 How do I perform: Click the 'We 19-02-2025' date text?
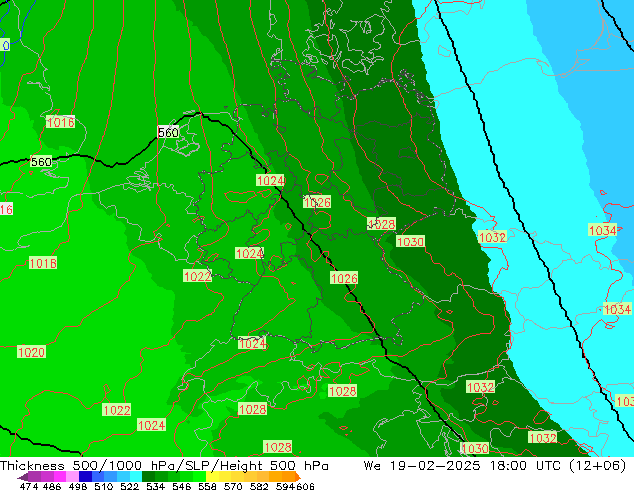(x=422, y=466)
